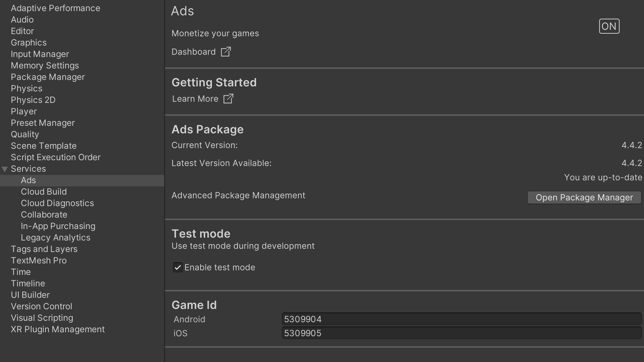Click the Learn More link
The width and height of the screenshot is (644, 362).
click(195, 99)
